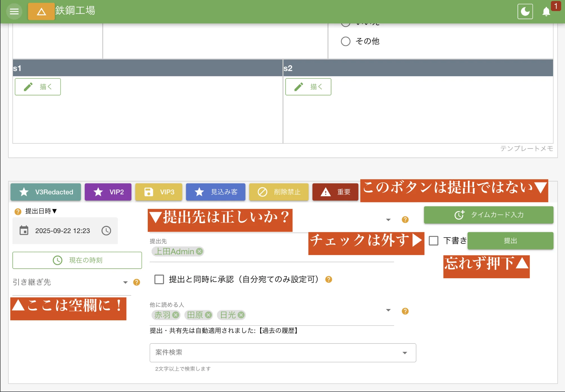The image size is (565, 392).
Task: Select the VIP2 purple tag
Action: tap(108, 192)
